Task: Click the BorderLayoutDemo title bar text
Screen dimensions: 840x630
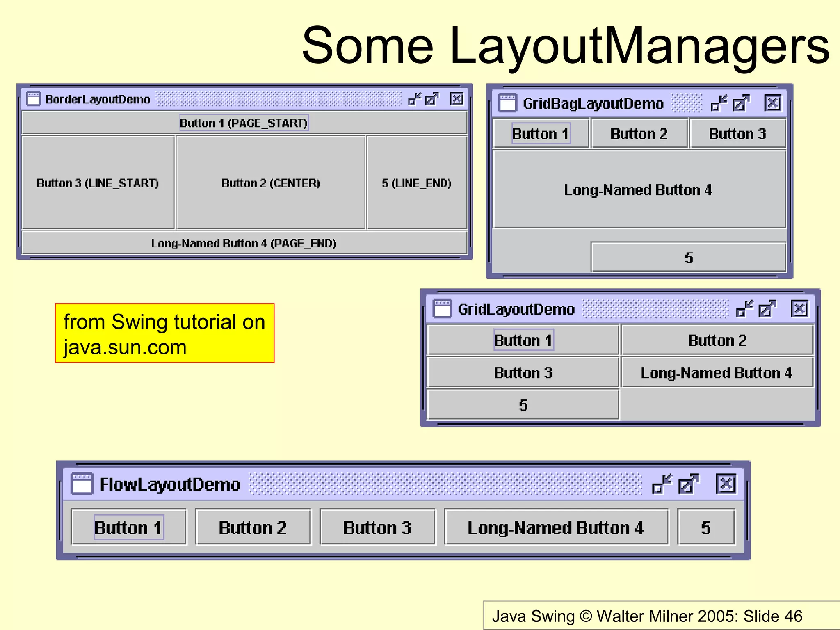Action: coord(98,99)
